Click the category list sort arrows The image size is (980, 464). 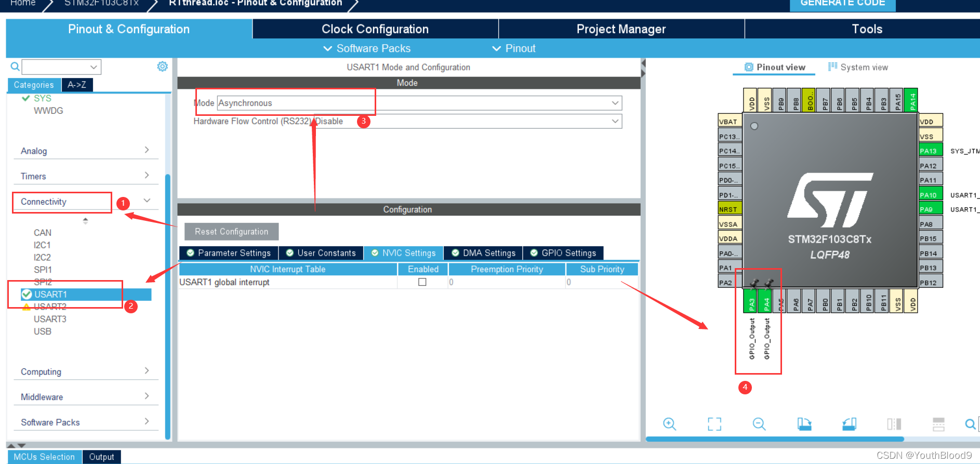coord(85,221)
